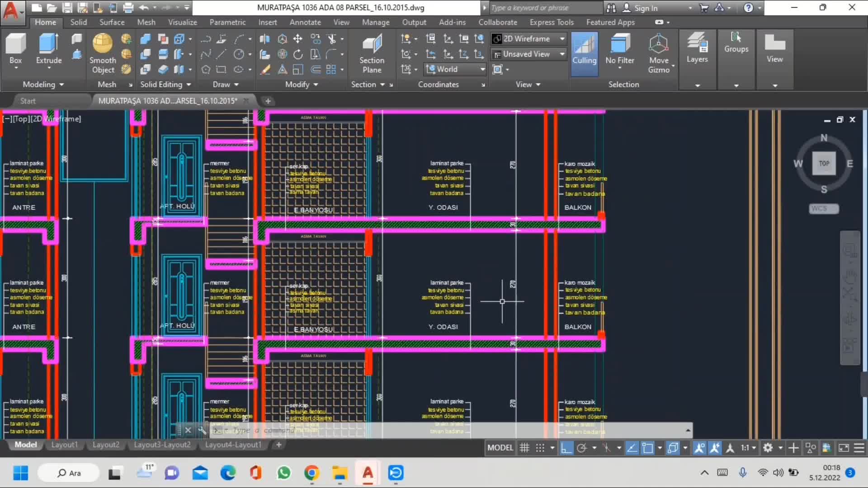Open the 2D Wireframe visual style dropdown
This screenshot has width=868, height=488.
[x=529, y=39]
